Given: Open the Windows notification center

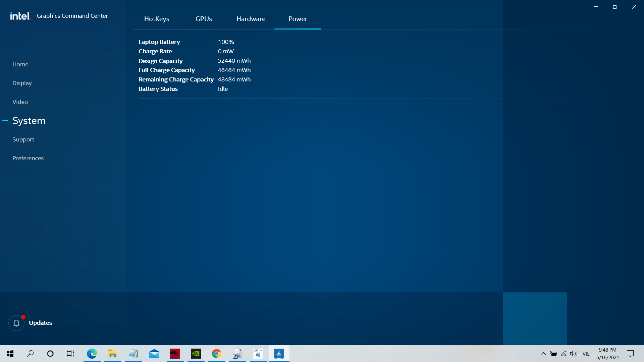Looking at the screenshot, I should [630, 354].
